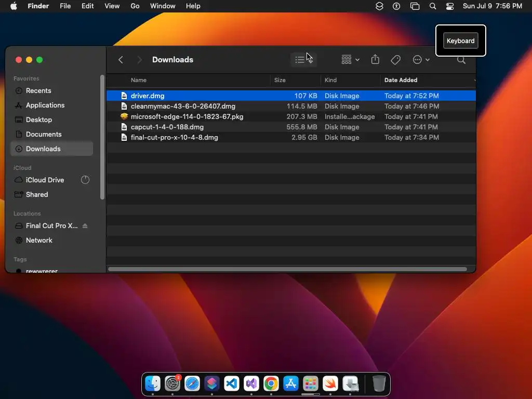The image size is (532, 399).
Task: Click the Shortcuts icon in the menu bar
Action: click(379, 6)
